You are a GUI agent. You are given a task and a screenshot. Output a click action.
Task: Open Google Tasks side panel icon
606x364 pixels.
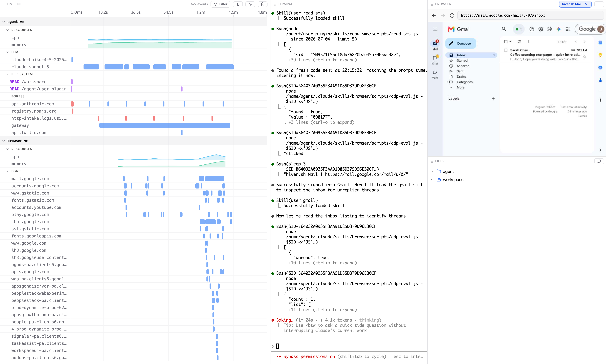tap(600, 67)
